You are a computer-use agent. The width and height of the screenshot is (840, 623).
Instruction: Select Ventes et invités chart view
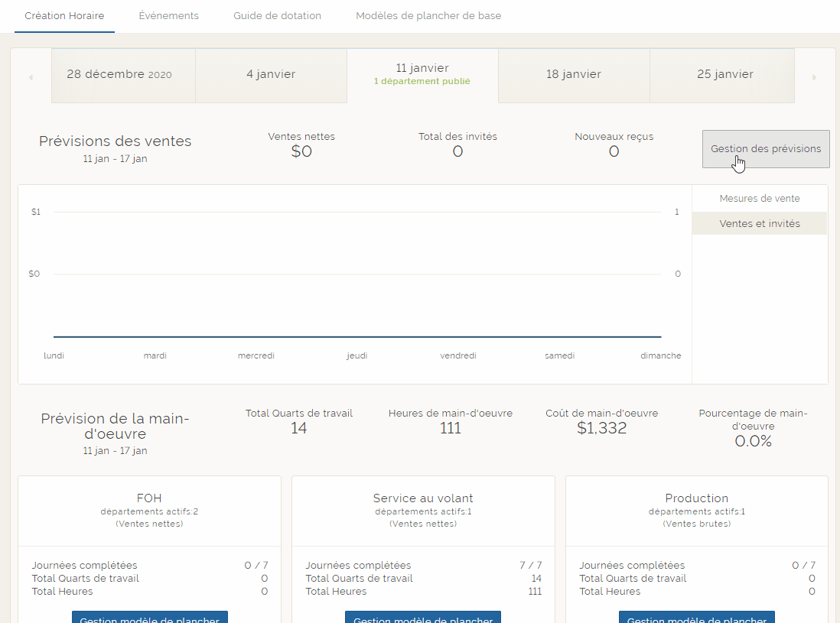760,224
